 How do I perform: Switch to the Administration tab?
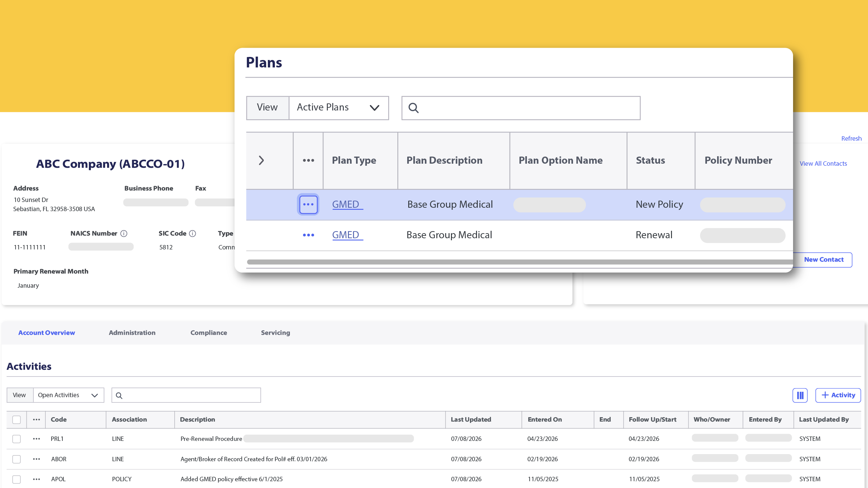(x=132, y=333)
